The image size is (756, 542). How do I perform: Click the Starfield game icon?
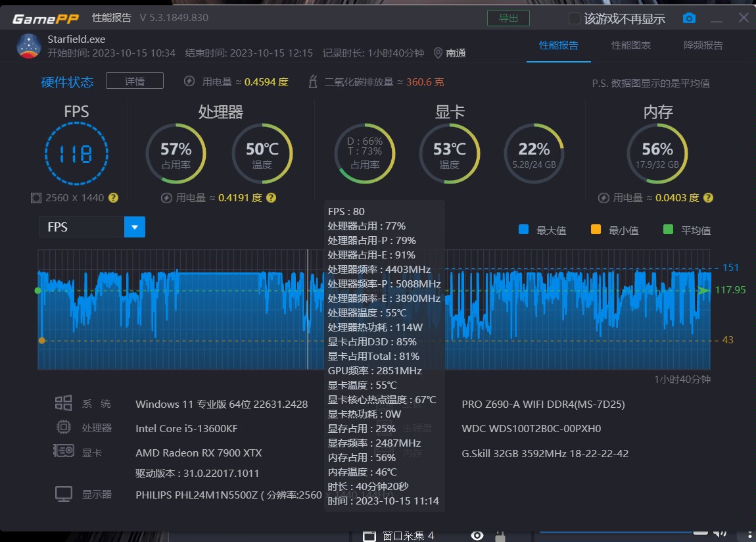pyautogui.click(x=28, y=46)
